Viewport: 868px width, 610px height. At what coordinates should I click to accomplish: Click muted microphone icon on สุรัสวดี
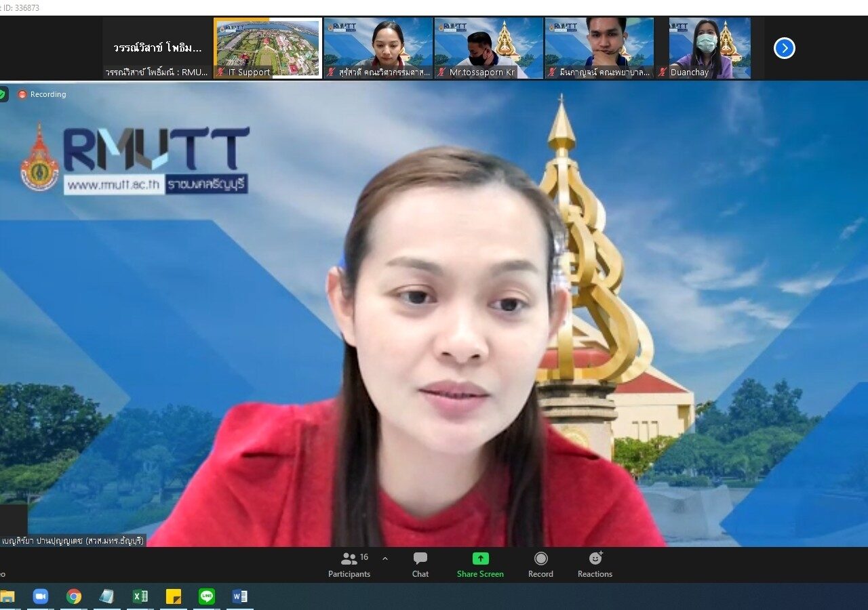pyautogui.click(x=332, y=72)
